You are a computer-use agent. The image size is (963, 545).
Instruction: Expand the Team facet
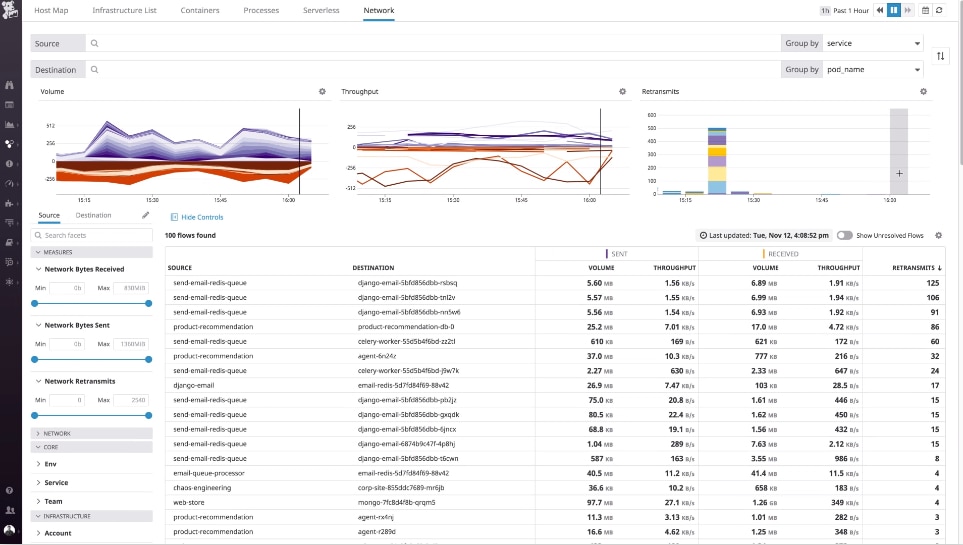pyautogui.click(x=49, y=501)
